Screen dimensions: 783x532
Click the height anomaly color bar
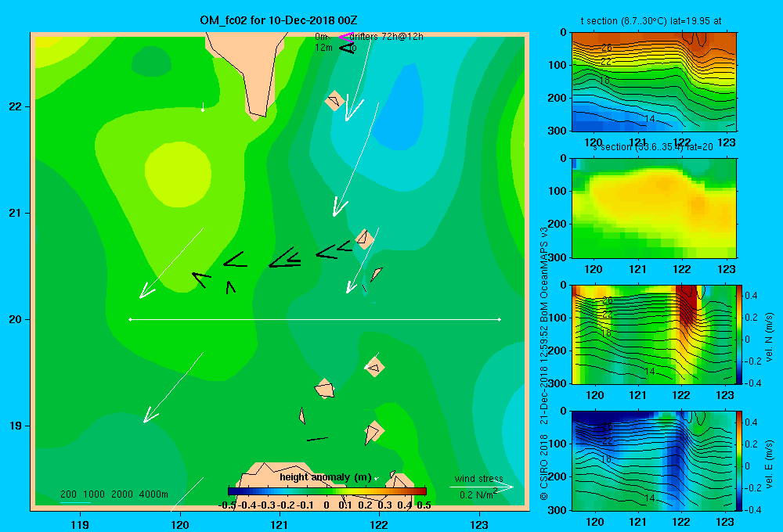pos(327,491)
